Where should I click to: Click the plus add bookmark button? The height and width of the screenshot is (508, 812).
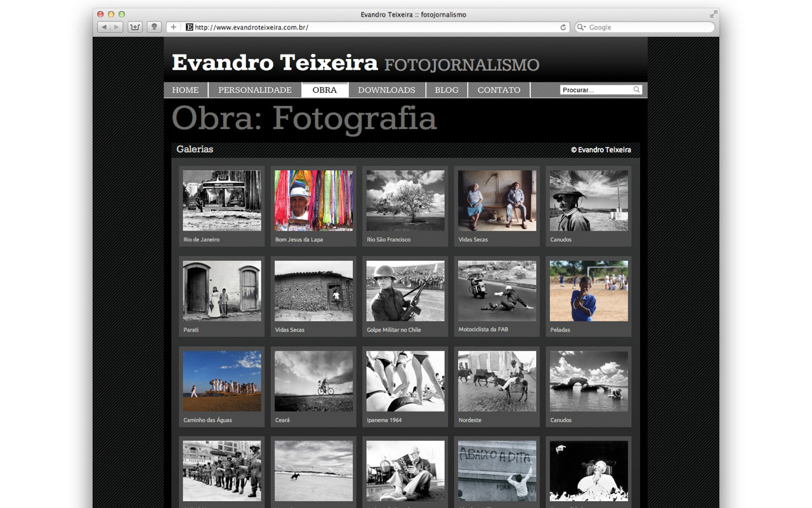point(173,27)
